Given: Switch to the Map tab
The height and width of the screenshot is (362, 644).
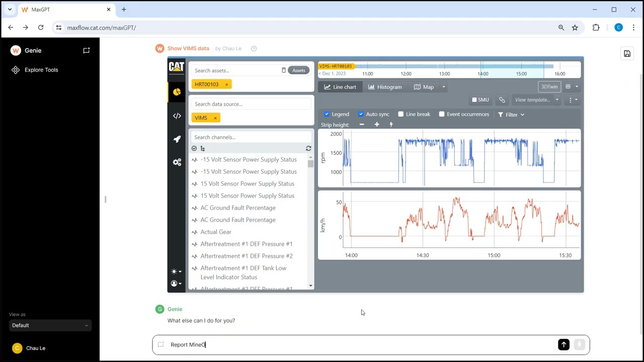Looking at the screenshot, I should 424,87.
